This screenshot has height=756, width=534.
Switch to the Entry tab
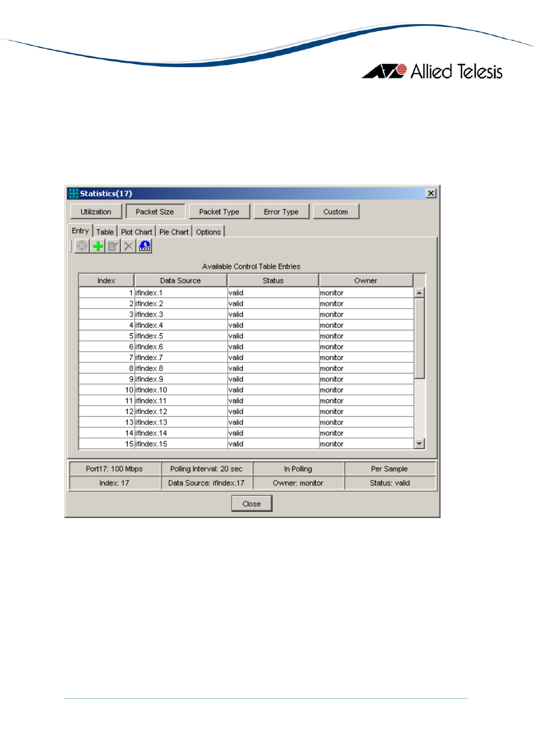tap(80, 231)
